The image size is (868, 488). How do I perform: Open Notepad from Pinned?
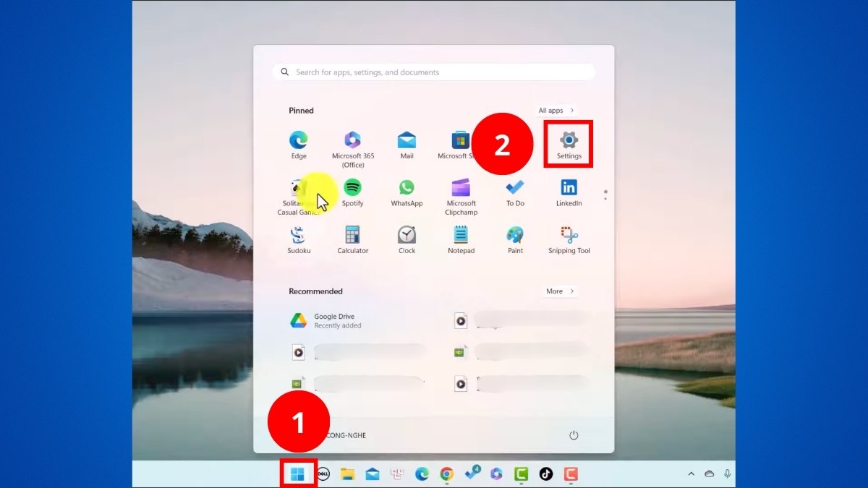(461, 240)
